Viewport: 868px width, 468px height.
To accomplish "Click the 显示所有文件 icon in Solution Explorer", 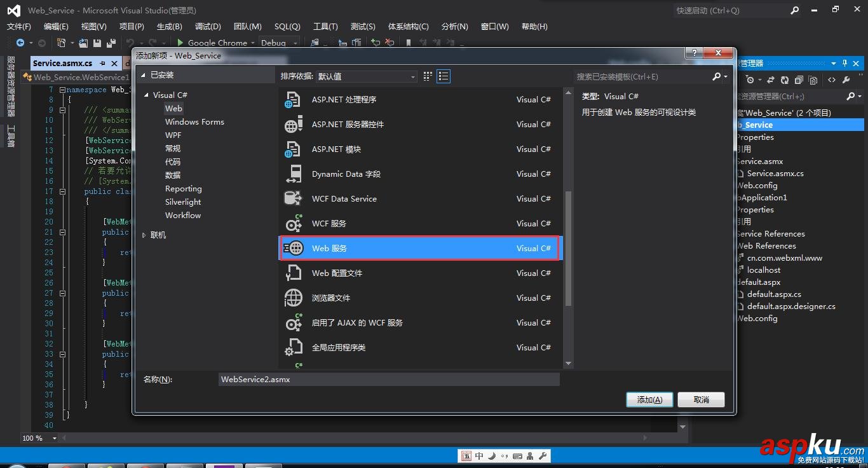I will 813,79.
